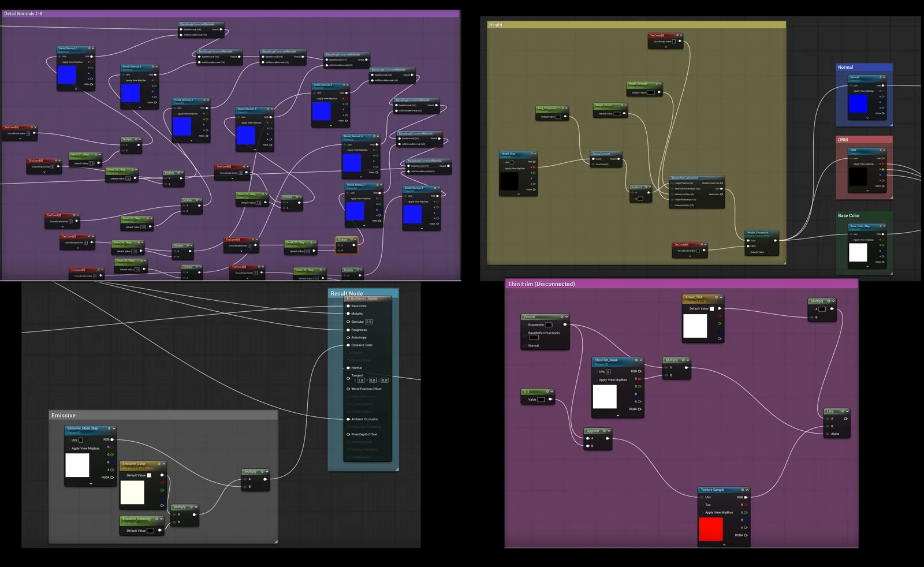
Task: Click Emissive_Intensity Default Value output pin
Action: point(160,530)
